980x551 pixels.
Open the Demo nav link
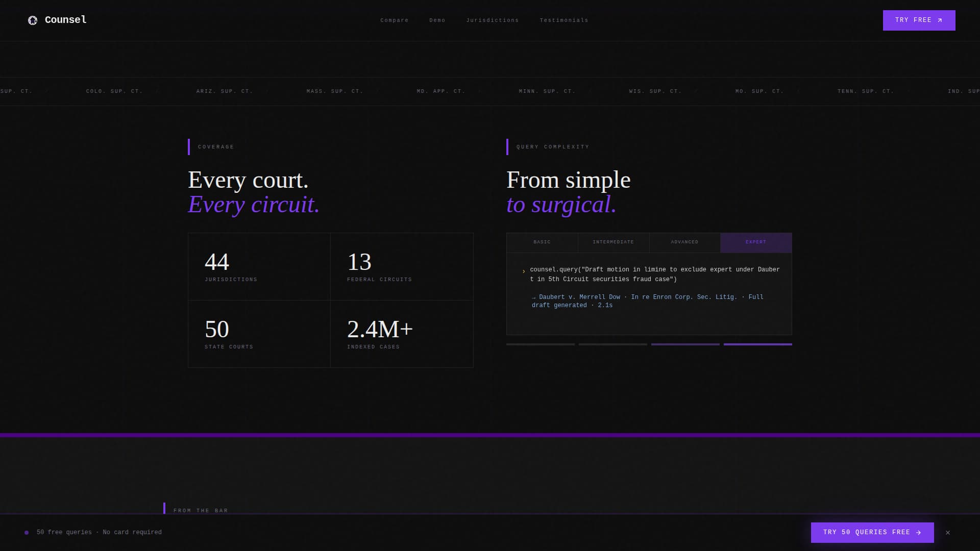[x=437, y=20]
